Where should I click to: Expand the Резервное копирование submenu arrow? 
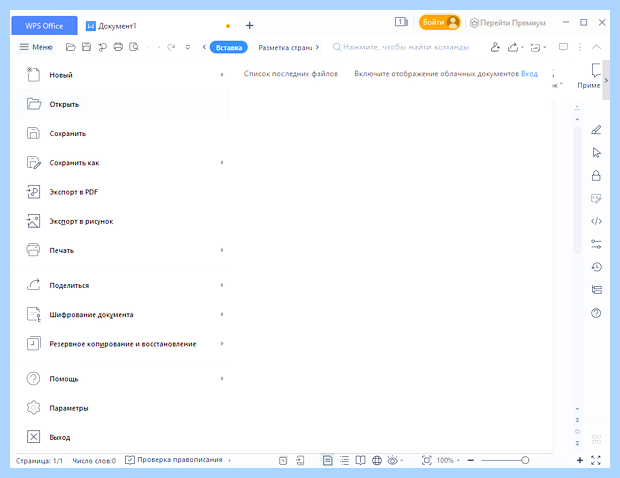pyautogui.click(x=222, y=344)
